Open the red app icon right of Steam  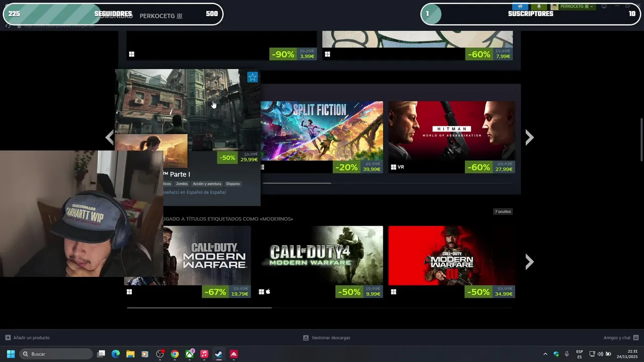pyautogui.click(x=234, y=354)
